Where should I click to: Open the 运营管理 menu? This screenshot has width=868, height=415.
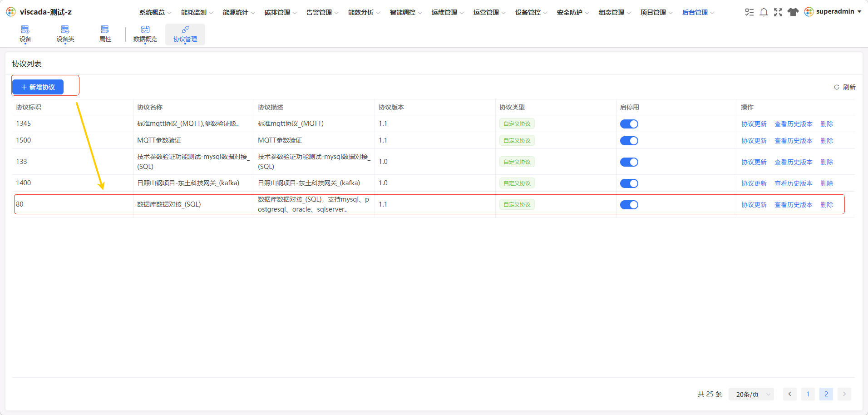pyautogui.click(x=489, y=12)
